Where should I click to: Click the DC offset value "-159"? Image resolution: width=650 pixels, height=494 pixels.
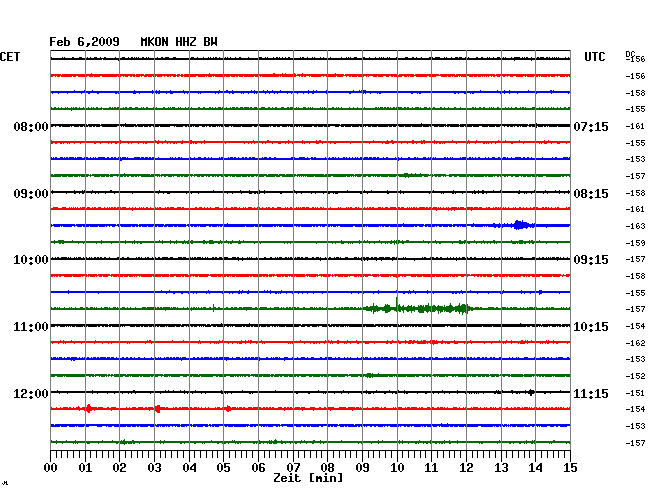(x=635, y=243)
